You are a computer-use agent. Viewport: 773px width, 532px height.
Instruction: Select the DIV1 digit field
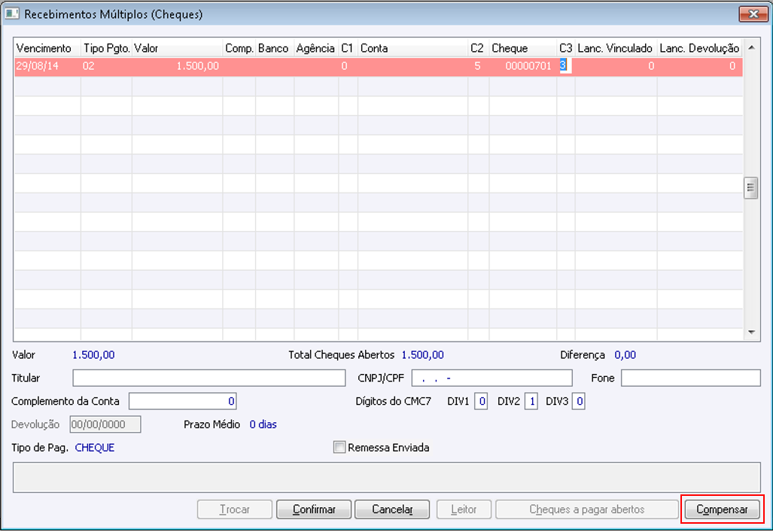click(481, 401)
